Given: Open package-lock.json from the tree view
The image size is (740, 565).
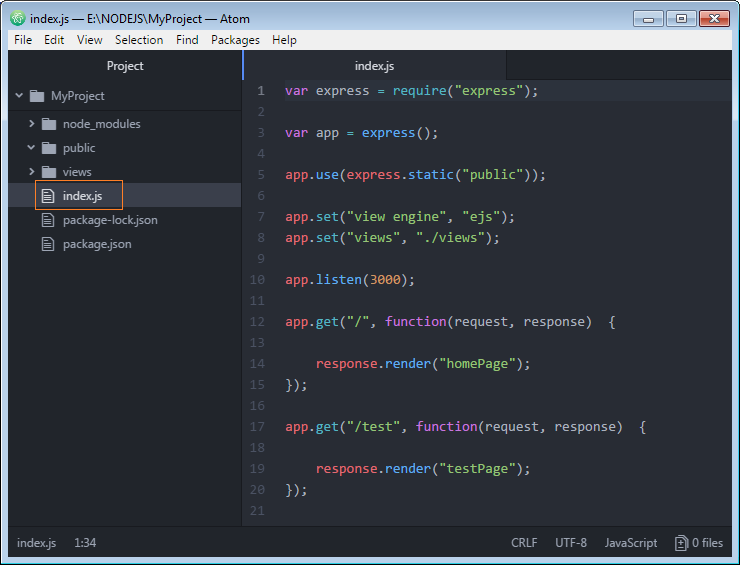Looking at the screenshot, I should point(110,220).
